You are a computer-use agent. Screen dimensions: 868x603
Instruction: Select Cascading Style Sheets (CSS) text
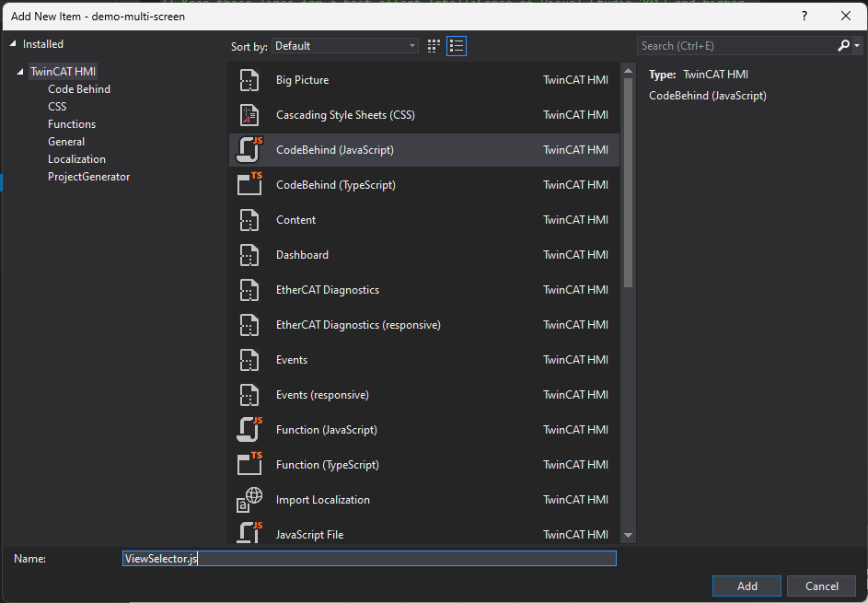click(345, 115)
